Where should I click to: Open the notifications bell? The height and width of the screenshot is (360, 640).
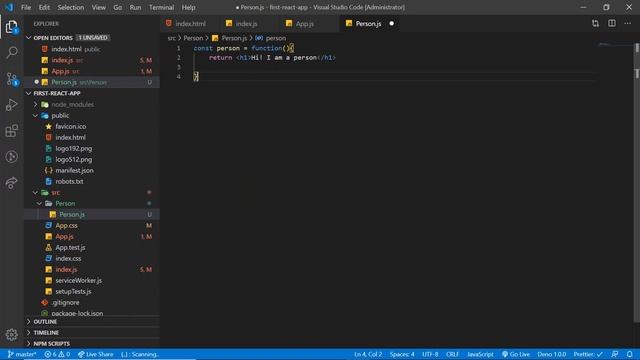[629, 354]
